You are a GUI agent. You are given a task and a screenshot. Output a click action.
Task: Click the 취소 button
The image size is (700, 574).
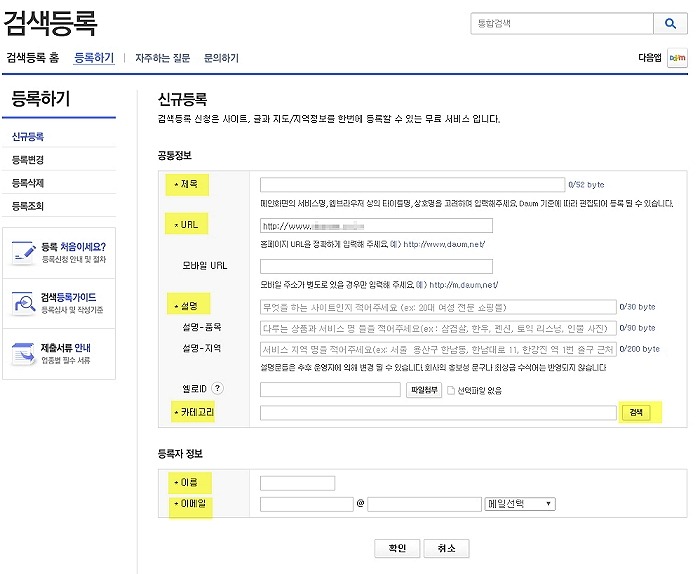[x=446, y=548]
